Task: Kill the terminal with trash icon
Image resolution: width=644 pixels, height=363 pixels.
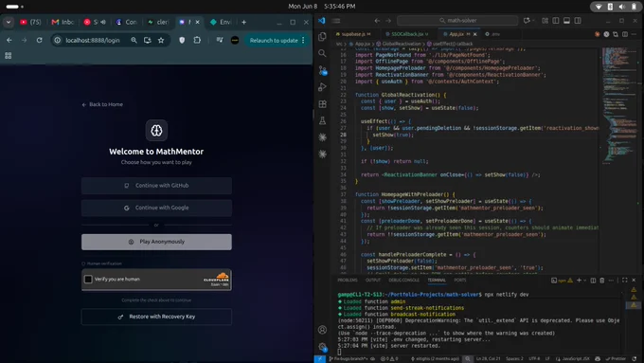Action: 602,281
